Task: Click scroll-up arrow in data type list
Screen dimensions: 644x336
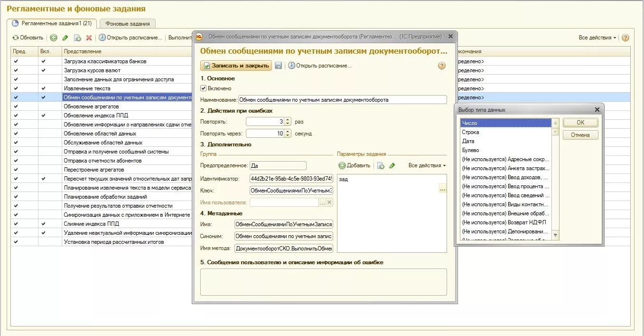Action: coord(556,123)
